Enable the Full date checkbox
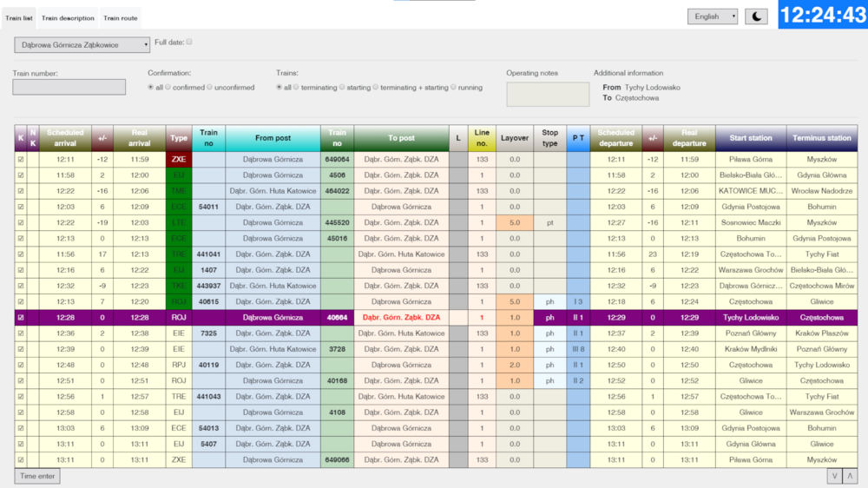 pos(189,42)
